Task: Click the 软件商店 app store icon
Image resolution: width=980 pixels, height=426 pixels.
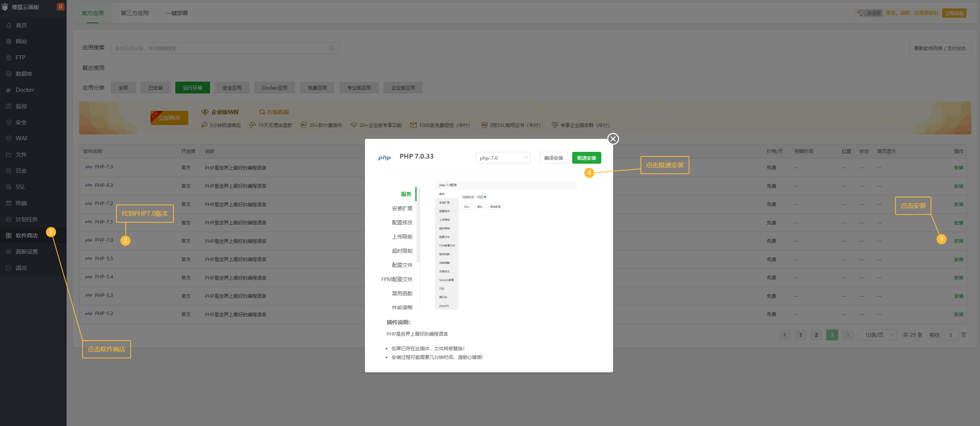Action: tap(9, 235)
